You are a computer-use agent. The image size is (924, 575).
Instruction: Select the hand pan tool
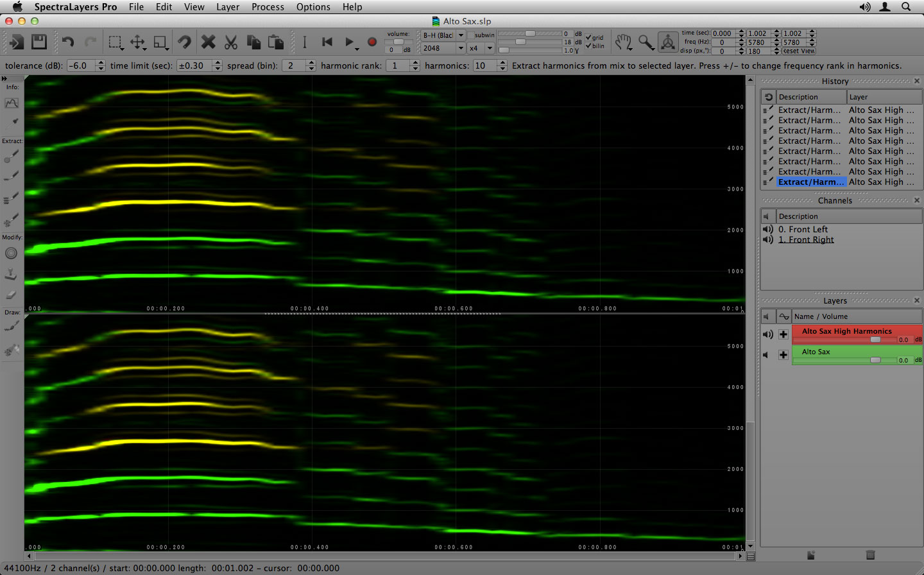tap(623, 42)
